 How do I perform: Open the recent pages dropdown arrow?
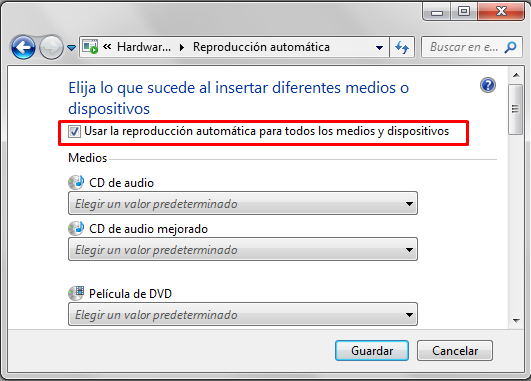(71, 48)
